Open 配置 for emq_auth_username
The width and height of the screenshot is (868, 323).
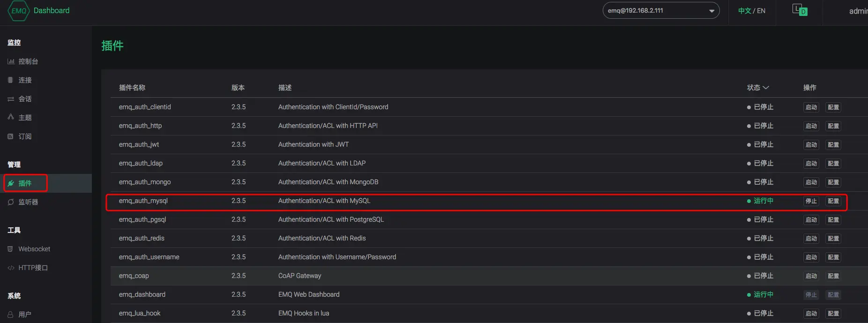833,257
